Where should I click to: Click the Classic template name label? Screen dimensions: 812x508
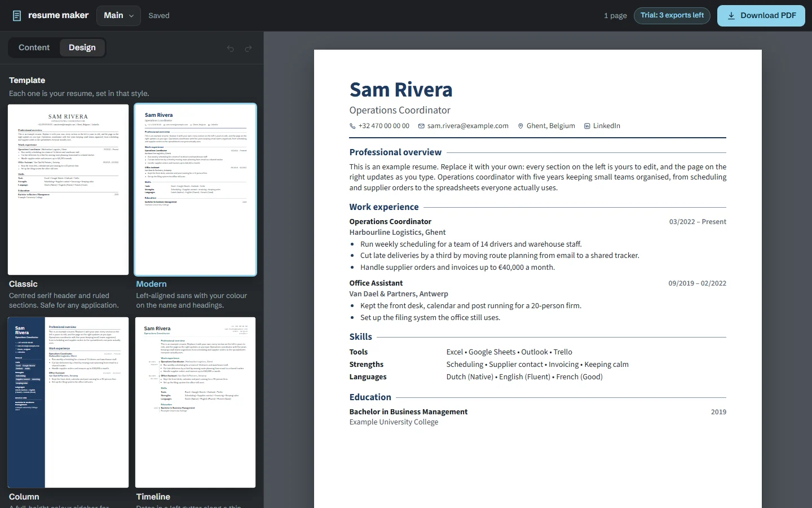(23, 284)
